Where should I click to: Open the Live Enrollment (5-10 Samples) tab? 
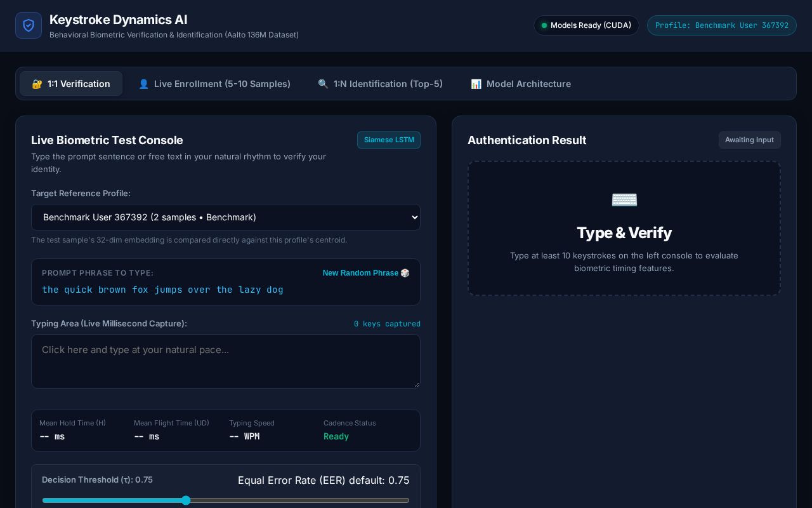[x=214, y=84]
